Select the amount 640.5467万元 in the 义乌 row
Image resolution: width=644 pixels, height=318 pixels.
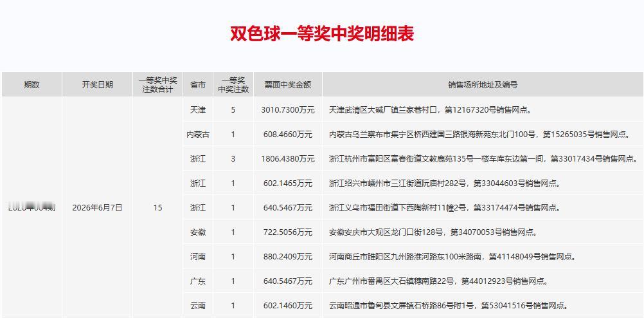[288, 208]
